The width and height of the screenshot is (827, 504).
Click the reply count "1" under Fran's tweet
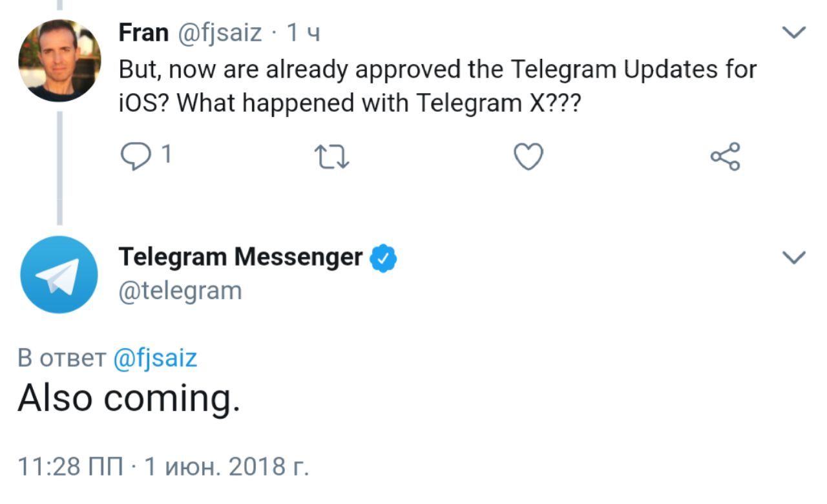165,155
